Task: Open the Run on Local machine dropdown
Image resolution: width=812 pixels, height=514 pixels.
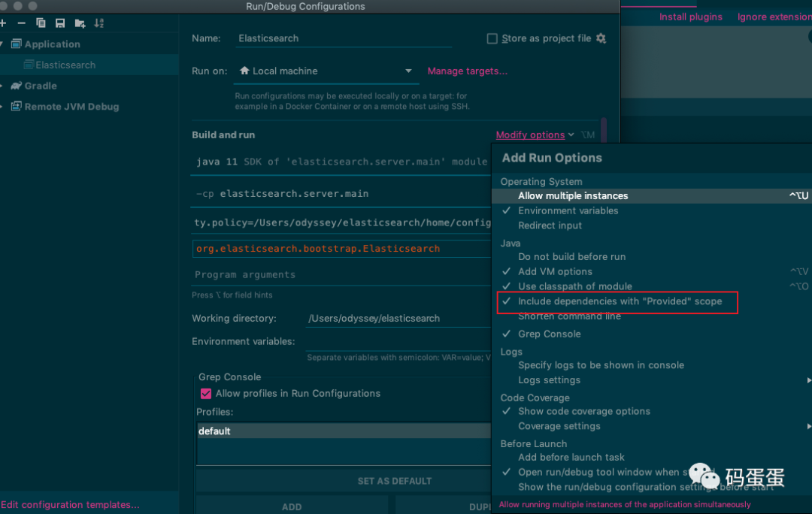Action: pos(326,71)
